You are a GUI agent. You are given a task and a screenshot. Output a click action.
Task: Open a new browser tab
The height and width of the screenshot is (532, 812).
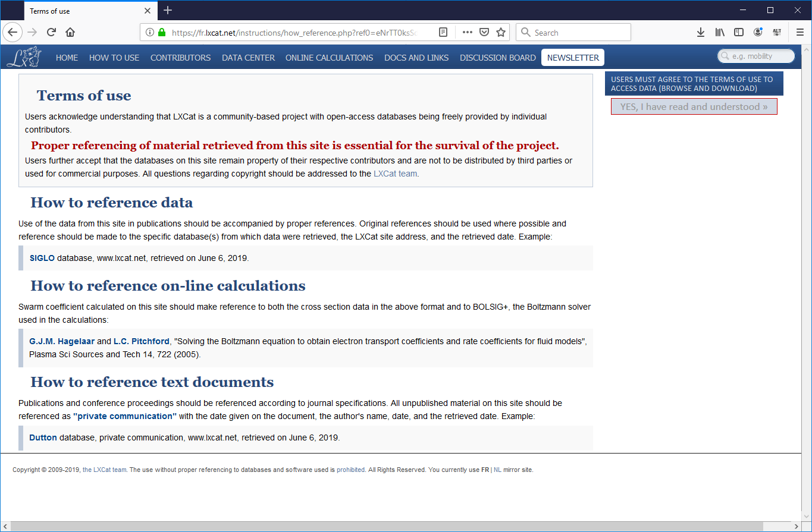pos(168,10)
